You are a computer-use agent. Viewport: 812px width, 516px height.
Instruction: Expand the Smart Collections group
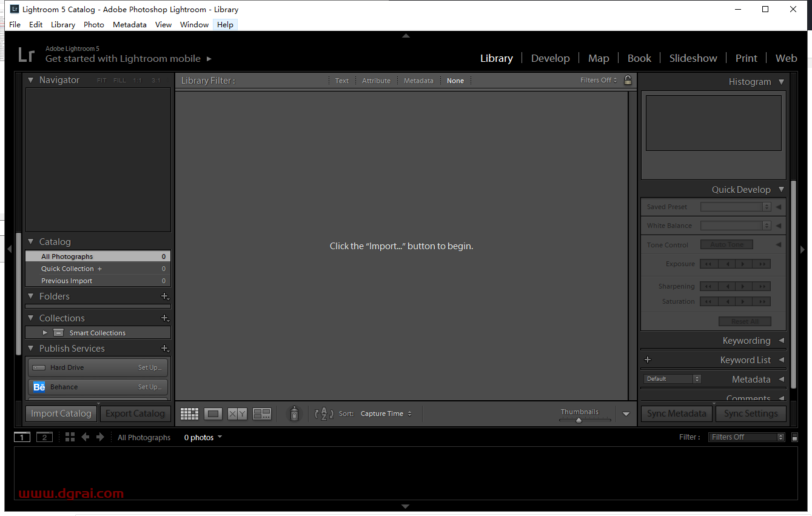point(44,332)
